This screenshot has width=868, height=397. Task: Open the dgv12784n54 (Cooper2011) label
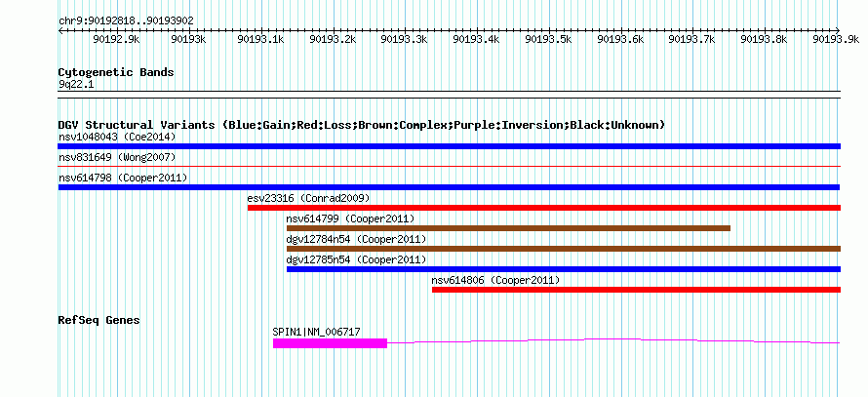point(357,239)
